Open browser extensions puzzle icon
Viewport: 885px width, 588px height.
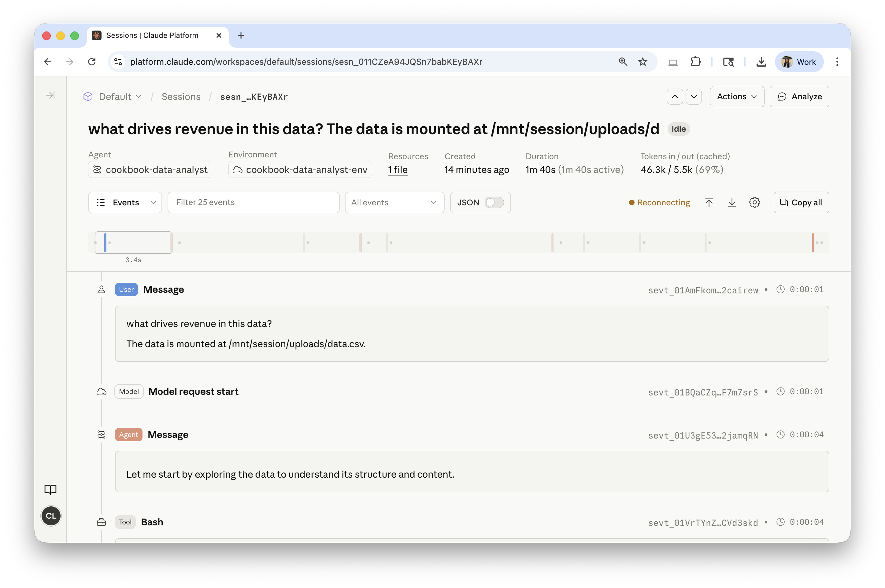695,62
